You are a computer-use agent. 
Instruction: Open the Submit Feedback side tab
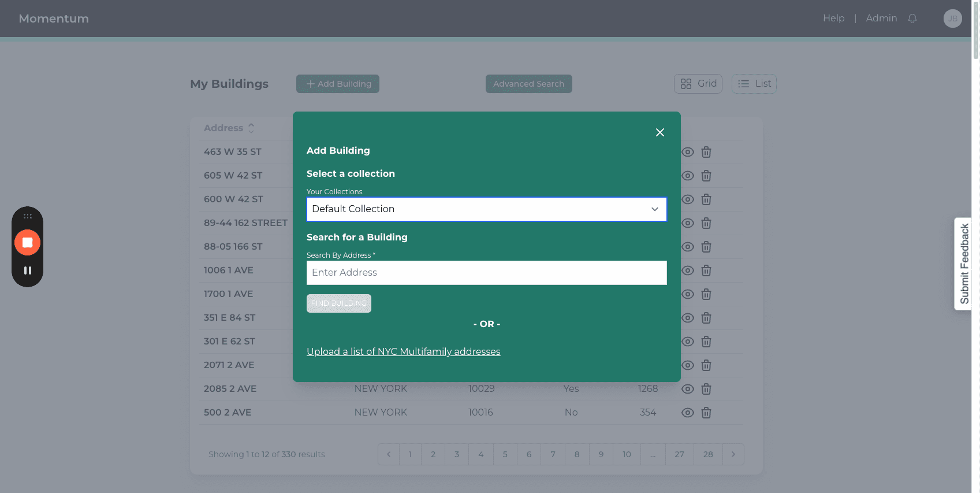point(964,264)
